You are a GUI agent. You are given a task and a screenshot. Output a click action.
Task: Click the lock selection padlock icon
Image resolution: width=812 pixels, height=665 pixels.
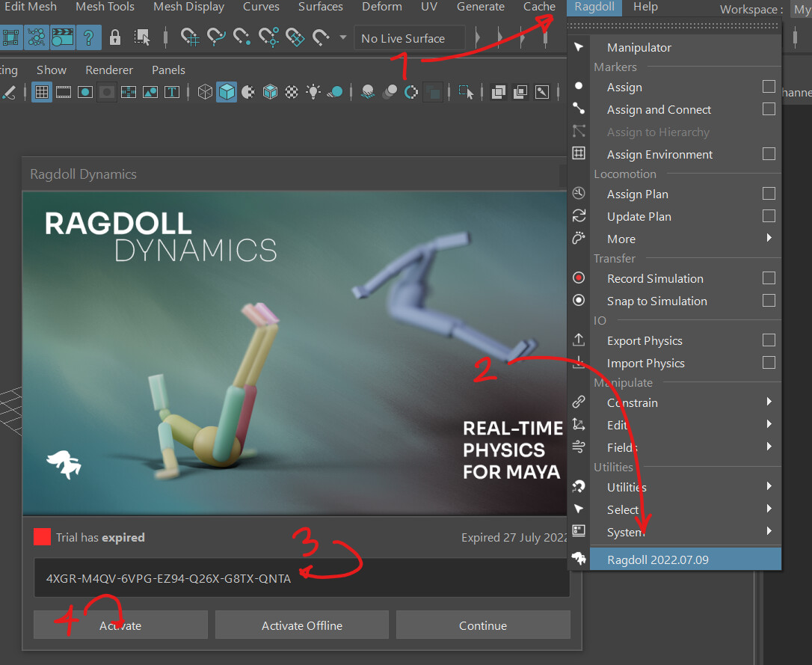115,37
